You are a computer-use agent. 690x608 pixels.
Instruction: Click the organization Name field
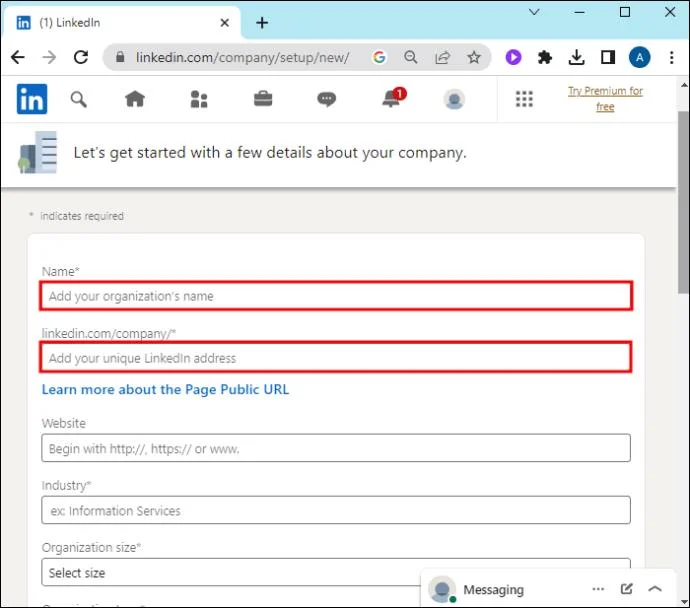click(336, 296)
